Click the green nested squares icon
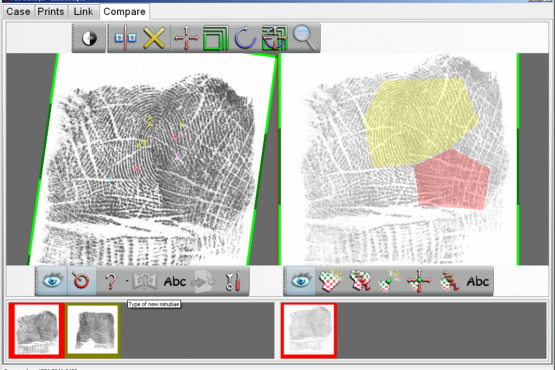 (216, 38)
